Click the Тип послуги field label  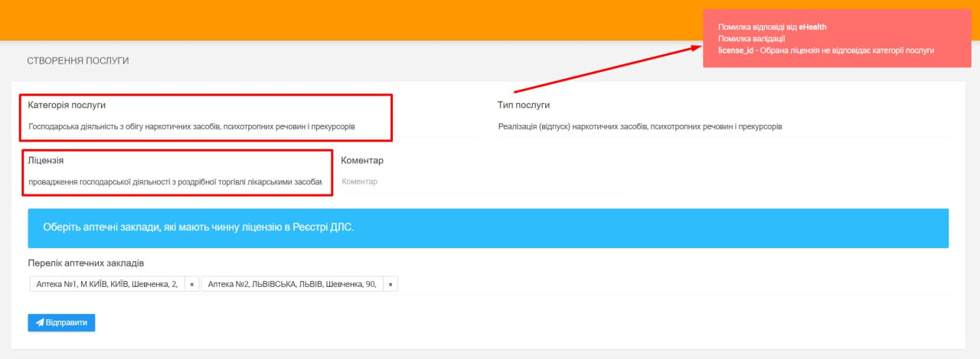click(524, 105)
